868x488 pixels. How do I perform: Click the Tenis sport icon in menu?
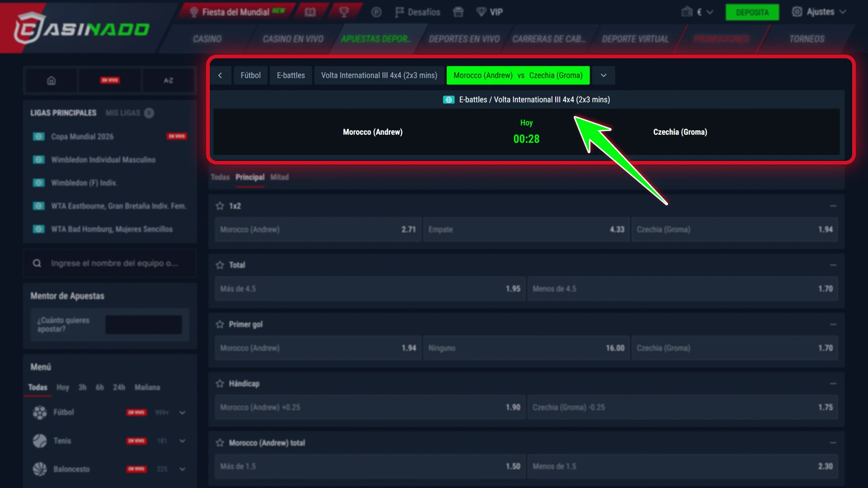click(40, 441)
